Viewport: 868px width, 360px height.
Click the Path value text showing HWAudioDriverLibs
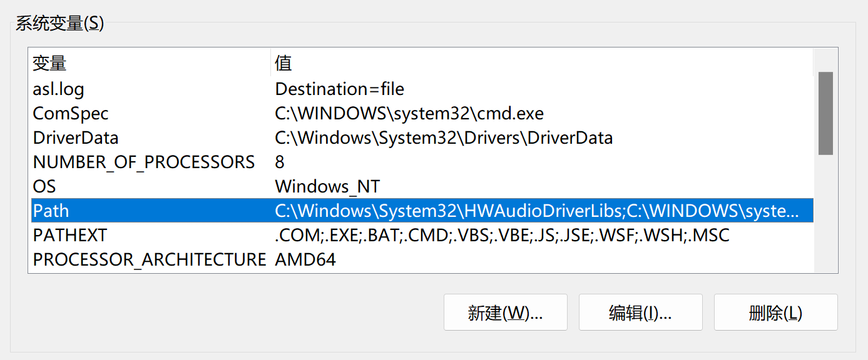438,211
